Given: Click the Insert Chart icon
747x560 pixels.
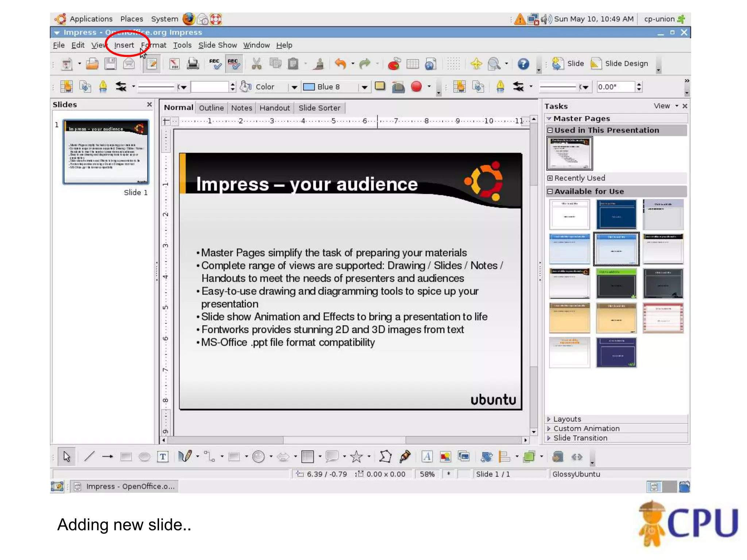Looking at the screenshot, I should [394, 64].
